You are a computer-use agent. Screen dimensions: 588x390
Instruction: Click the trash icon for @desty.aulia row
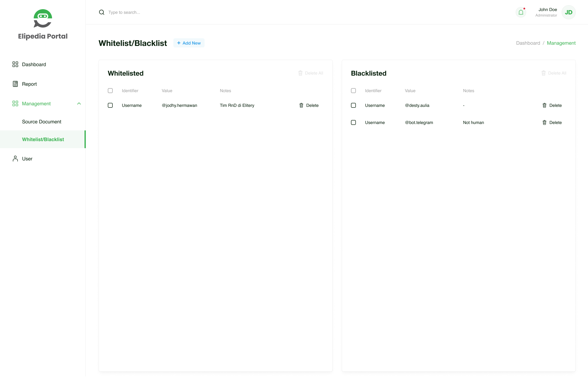click(545, 105)
